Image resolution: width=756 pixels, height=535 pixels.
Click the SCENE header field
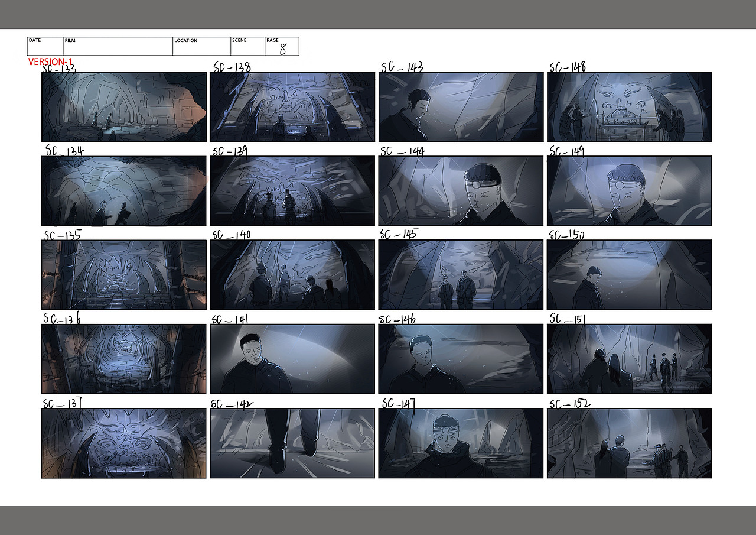(248, 46)
